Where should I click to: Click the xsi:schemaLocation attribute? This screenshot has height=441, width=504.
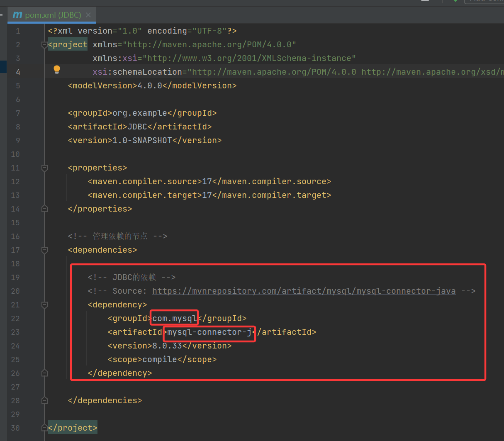297,72
